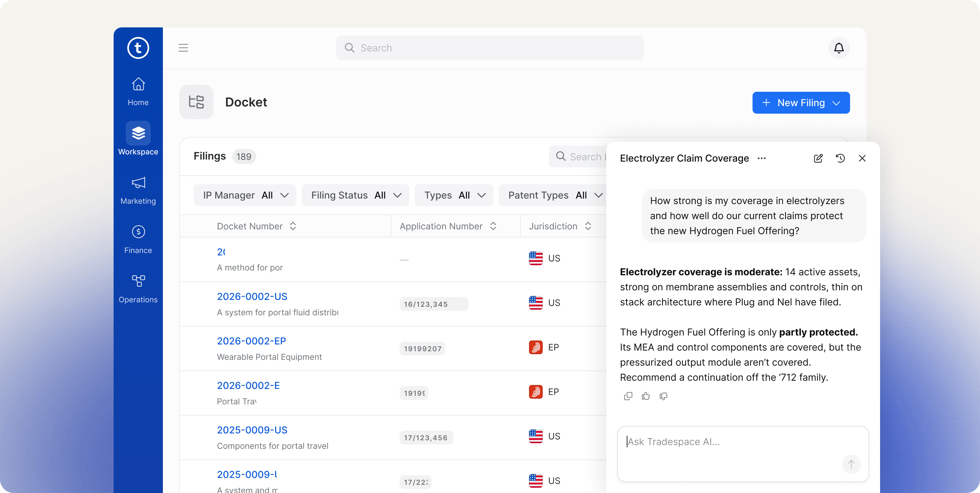Expand the IP Manager filter dropdown
This screenshot has height=493, width=980.
245,195
